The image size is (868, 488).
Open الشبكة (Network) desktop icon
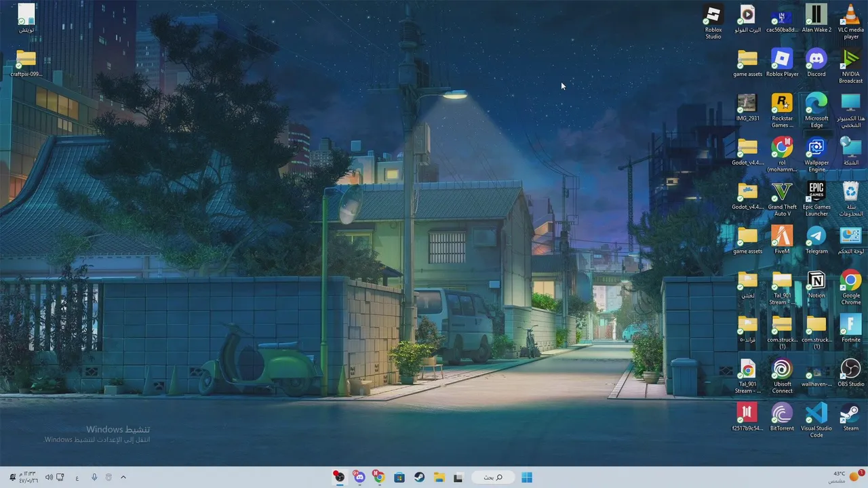[x=851, y=151]
